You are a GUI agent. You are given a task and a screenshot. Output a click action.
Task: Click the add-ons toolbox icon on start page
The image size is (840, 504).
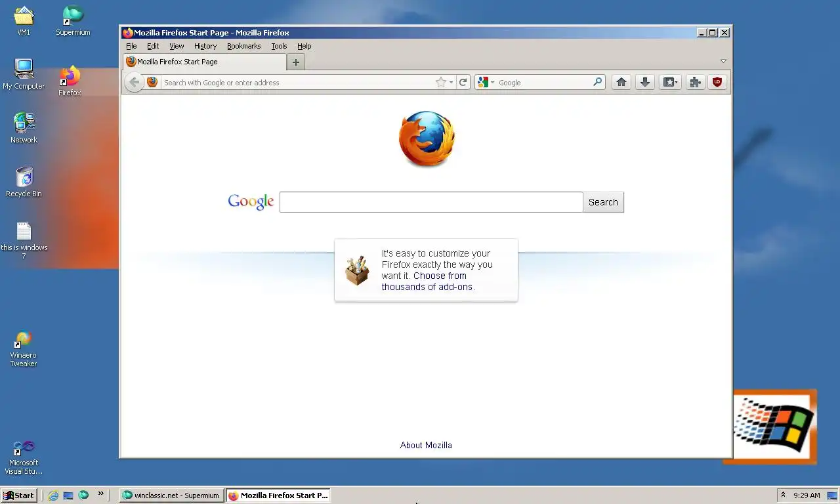point(358,270)
